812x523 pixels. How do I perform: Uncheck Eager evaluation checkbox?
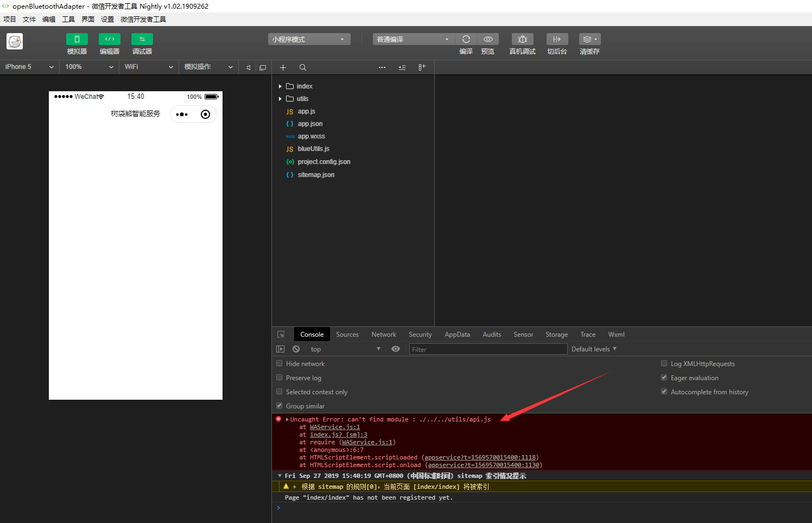tap(664, 377)
